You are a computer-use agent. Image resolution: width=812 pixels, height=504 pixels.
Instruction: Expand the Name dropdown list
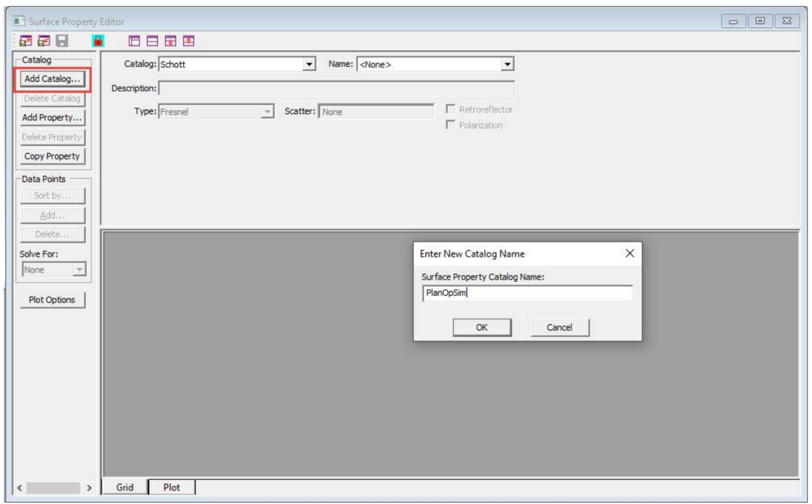[508, 64]
